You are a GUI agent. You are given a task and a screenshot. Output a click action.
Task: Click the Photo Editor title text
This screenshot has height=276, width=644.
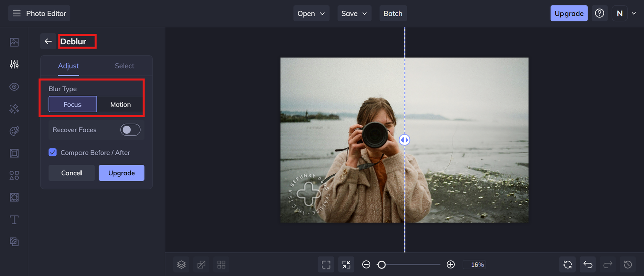tap(46, 13)
